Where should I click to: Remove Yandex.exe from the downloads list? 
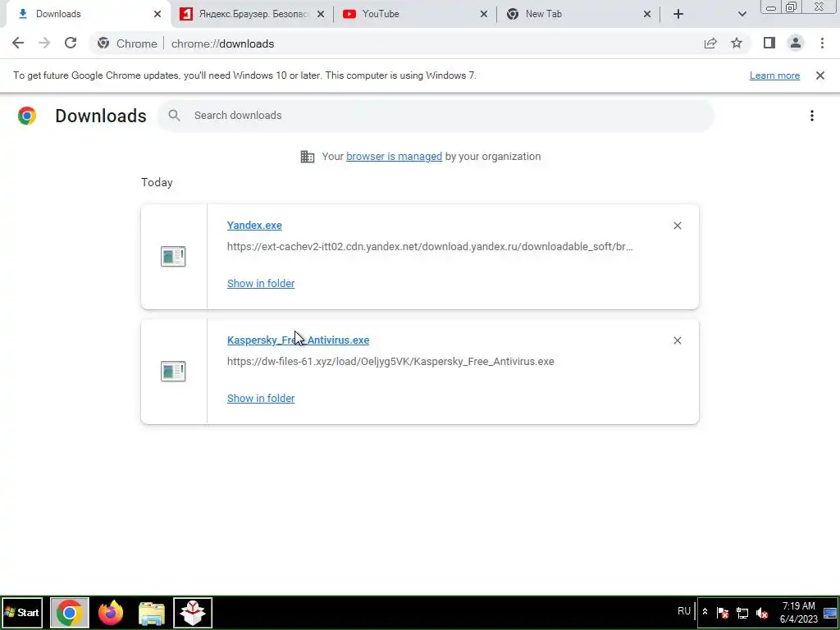pyautogui.click(x=677, y=226)
